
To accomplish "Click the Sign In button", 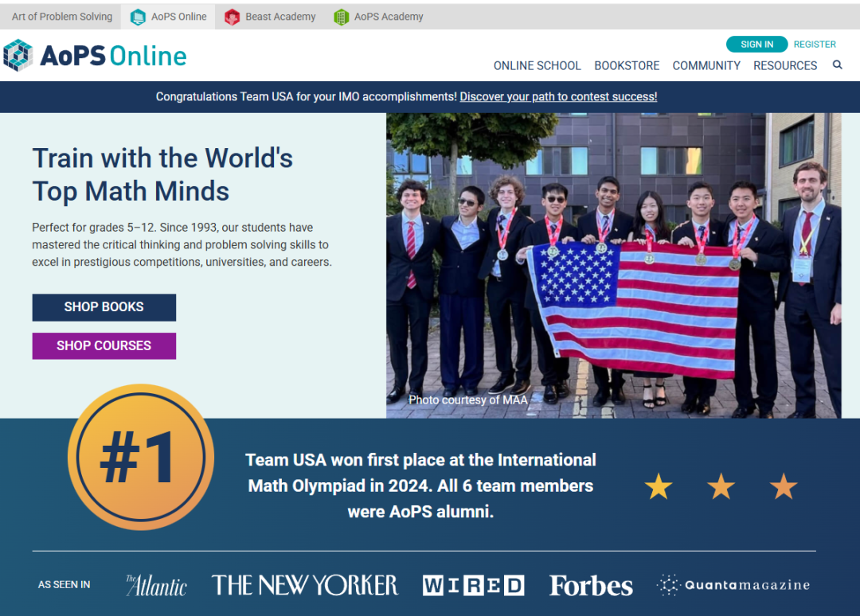I will pyautogui.click(x=757, y=44).
